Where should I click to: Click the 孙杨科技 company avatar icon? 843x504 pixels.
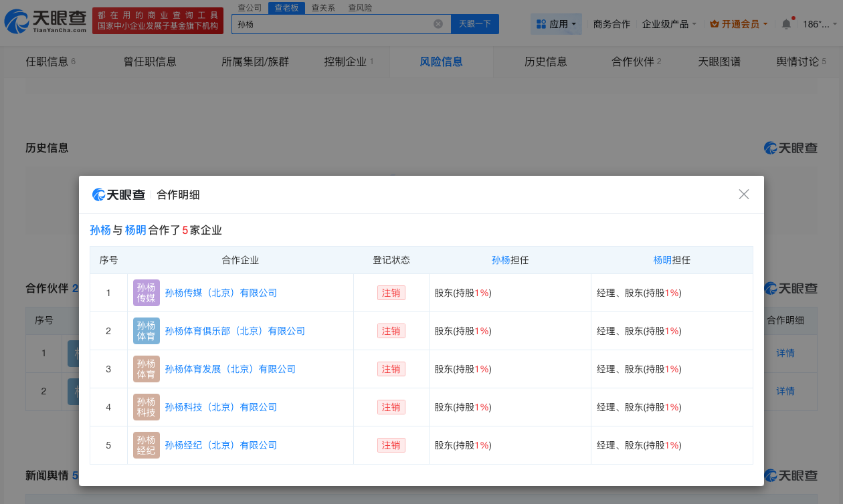[146, 406]
